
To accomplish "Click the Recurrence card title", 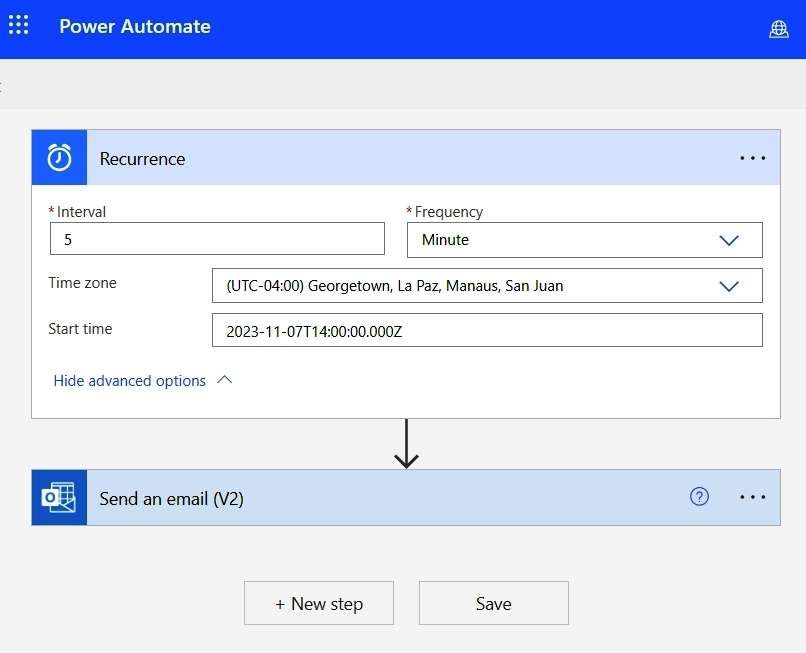I will pos(142,159).
